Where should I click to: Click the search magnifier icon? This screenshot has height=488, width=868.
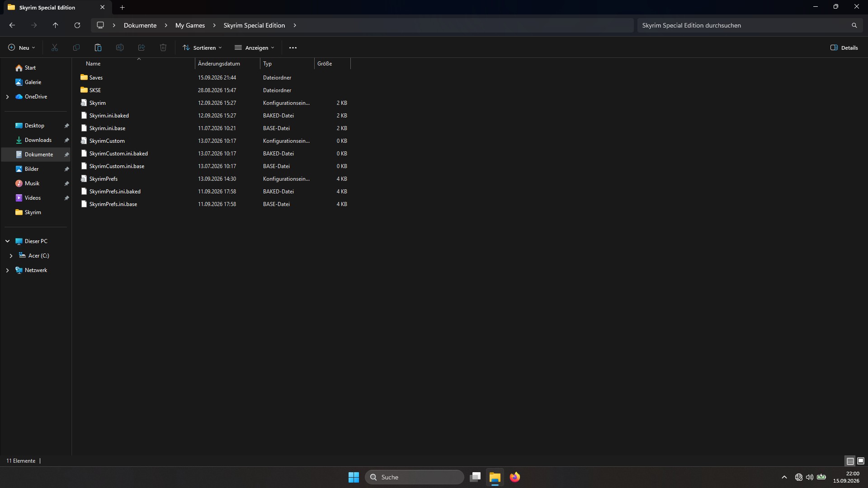854,25
